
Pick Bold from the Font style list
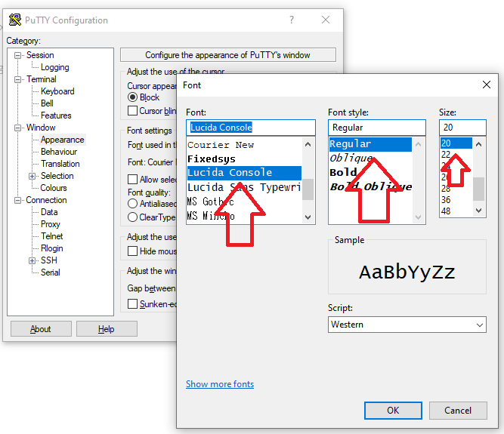tap(344, 172)
